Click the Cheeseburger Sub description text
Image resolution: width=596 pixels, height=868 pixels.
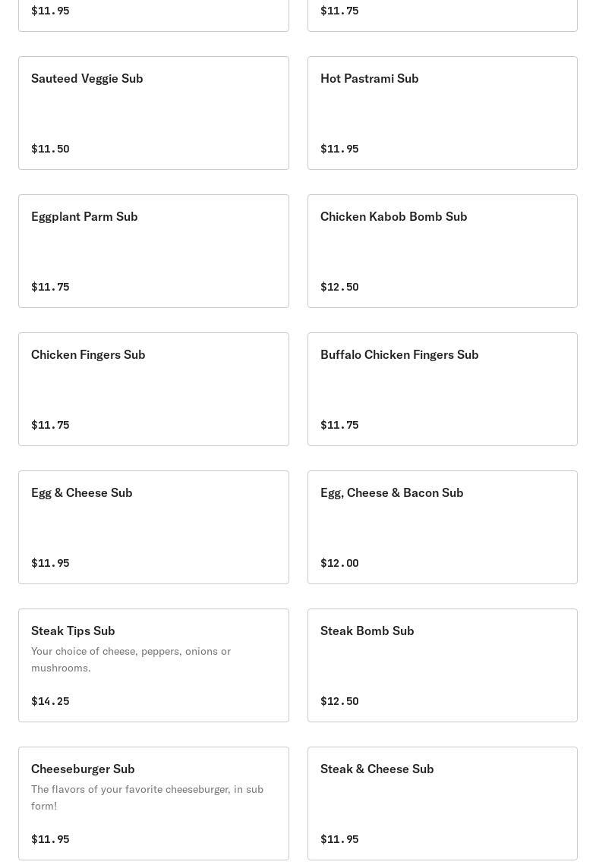click(x=147, y=797)
